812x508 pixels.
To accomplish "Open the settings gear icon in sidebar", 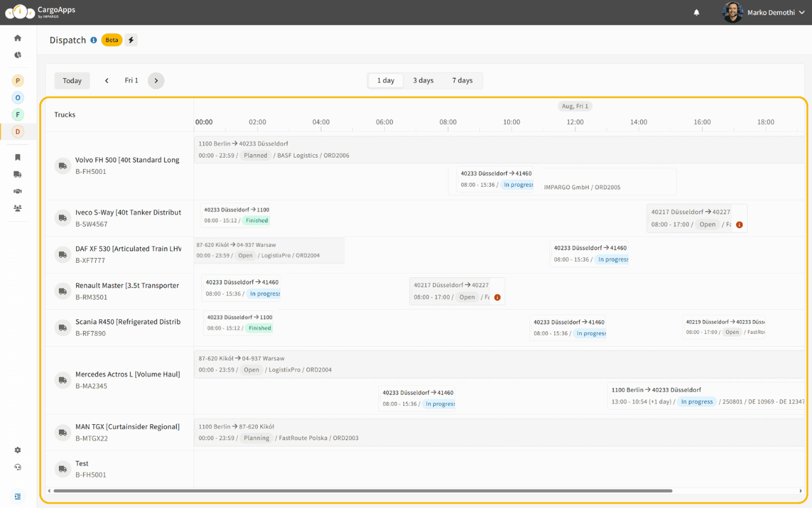I will (18, 450).
